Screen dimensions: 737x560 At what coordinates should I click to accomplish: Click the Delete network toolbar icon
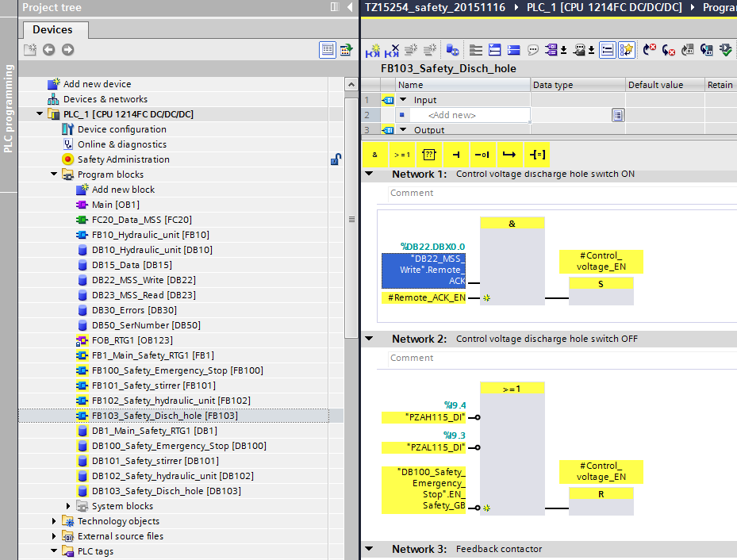pos(392,50)
